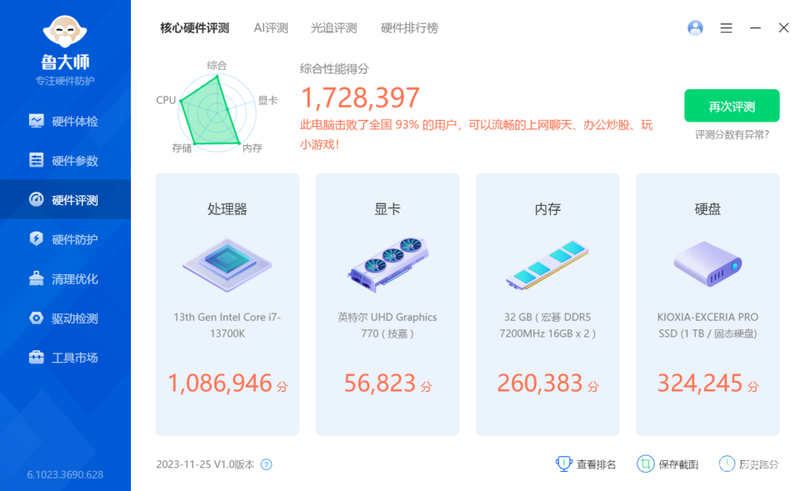Open 硬件参数 in the sidebar
Viewport: 800px width, 491px height.
[x=65, y=160]
